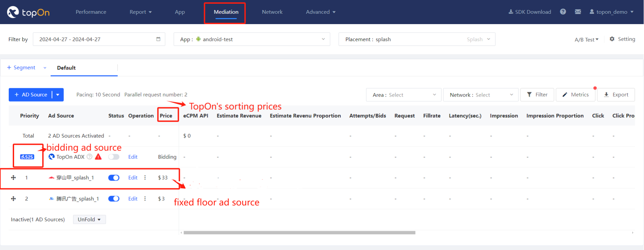Viewport: 644px width, 250px height.
Task: Click the Setting gear icon
Action: [612, 39]
